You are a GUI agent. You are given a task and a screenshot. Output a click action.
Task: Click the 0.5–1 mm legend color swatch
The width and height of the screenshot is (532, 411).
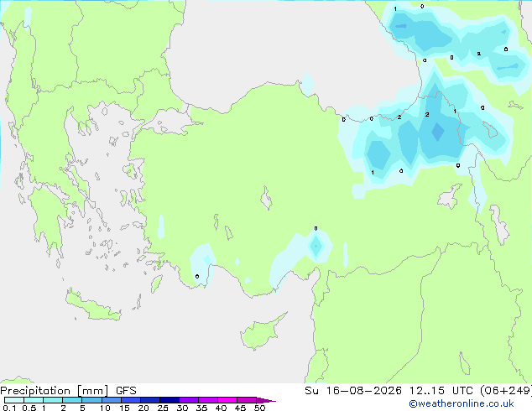34,400
